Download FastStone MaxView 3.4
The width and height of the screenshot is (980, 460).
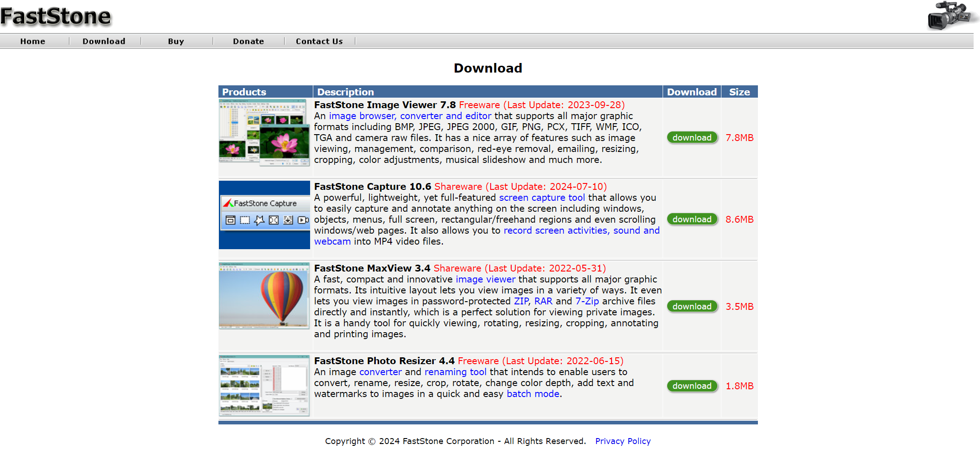point(692,306)
